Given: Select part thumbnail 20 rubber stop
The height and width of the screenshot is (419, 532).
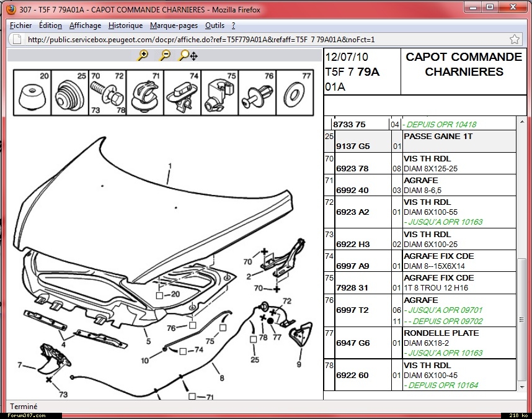Looking at the screenshot, I should [x=32, y=92].
